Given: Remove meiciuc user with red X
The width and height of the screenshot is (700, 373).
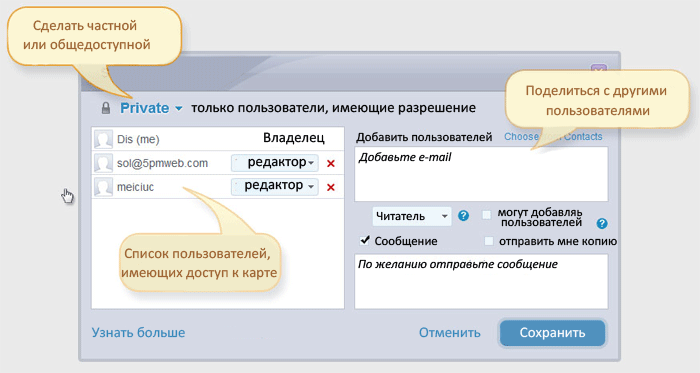Looking at the screenshot, I should 331,187.
